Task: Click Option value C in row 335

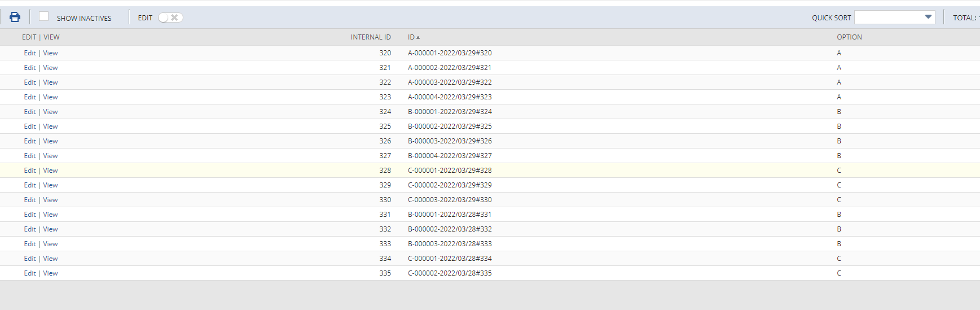Action: pyautogui.click(x=839, y=273)
